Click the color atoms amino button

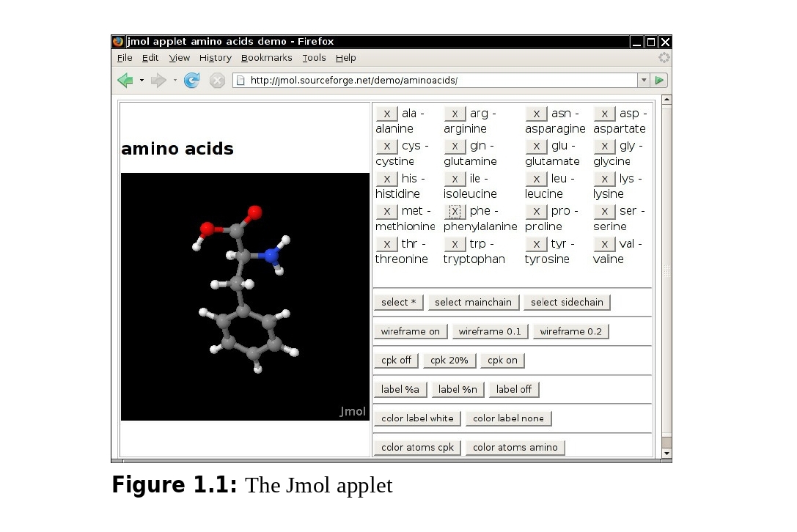(x=515, y=447)
